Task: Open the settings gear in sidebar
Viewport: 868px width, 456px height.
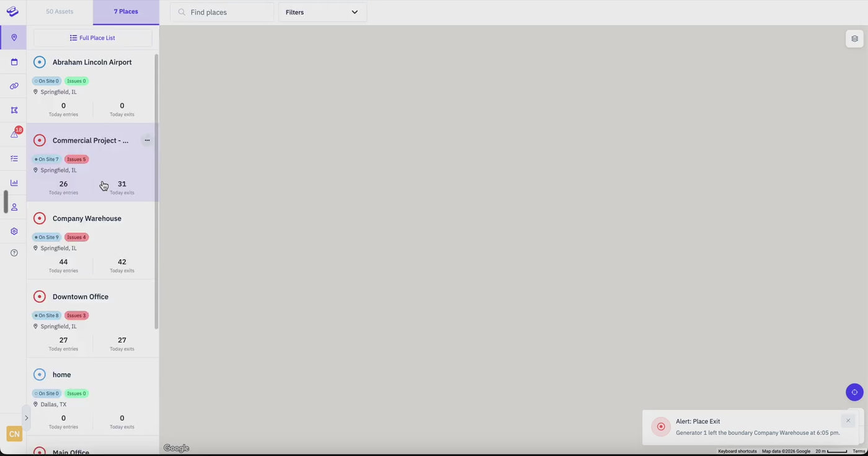Action: (14, 231)
